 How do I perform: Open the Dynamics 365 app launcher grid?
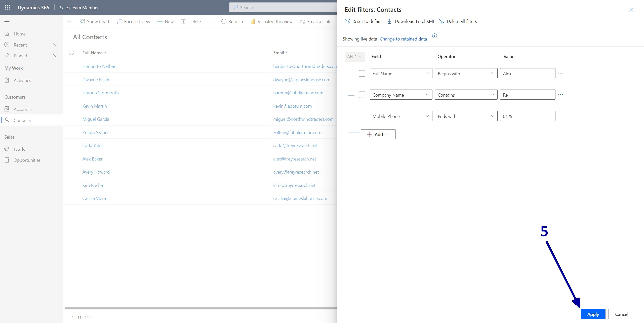pyautogui.click(x=7, y=7)
